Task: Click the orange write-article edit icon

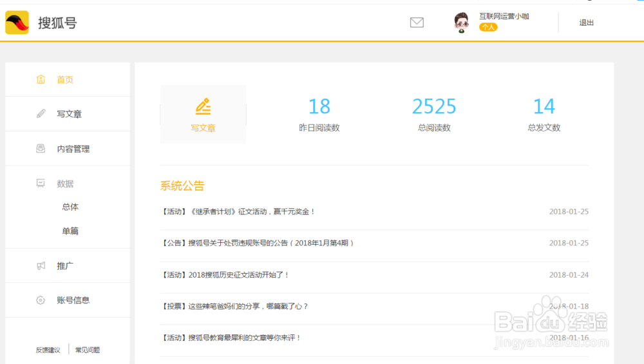Action: click(x=203, y=106)
